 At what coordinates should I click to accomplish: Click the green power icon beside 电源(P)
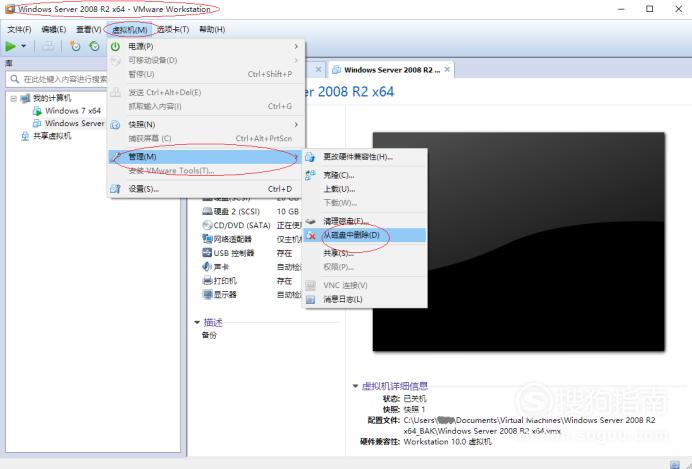tap(115, 46)
